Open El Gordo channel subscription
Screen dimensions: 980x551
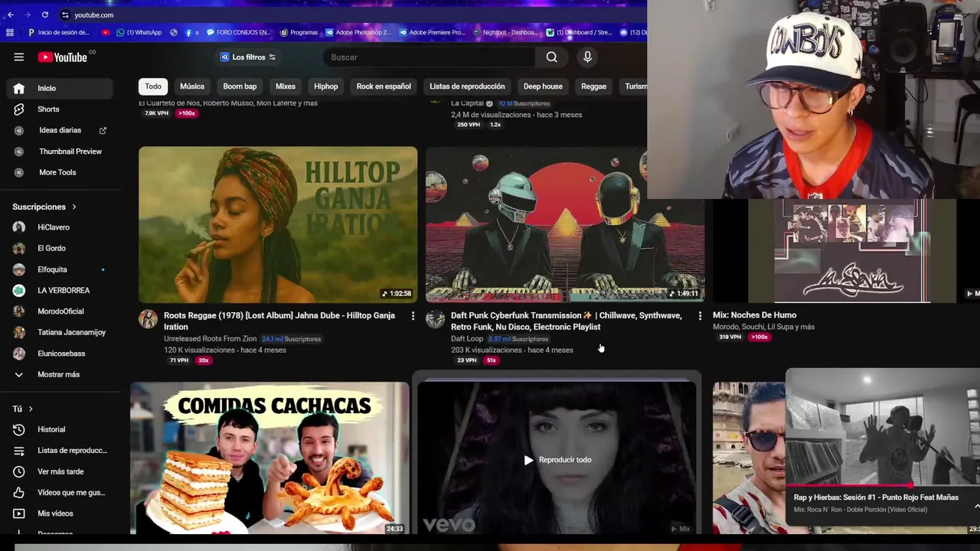coord(60,248)
